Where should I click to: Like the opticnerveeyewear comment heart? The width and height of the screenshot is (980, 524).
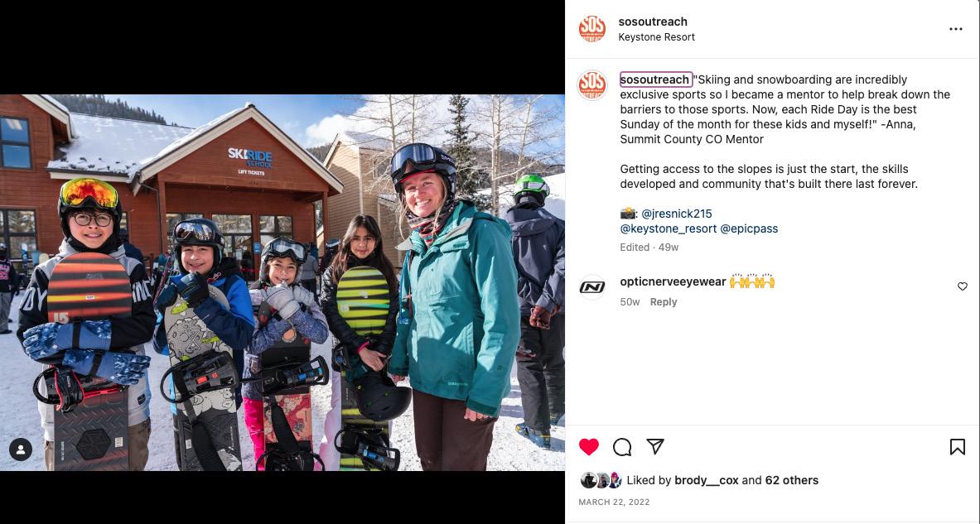tap(963, 286)
